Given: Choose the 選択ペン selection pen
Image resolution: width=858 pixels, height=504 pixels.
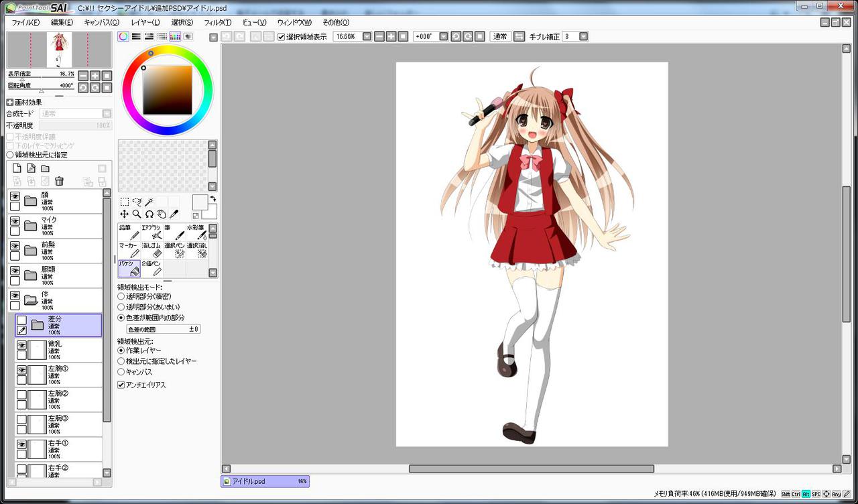Looking at the screenshot, I should click(x=174, y=250).
